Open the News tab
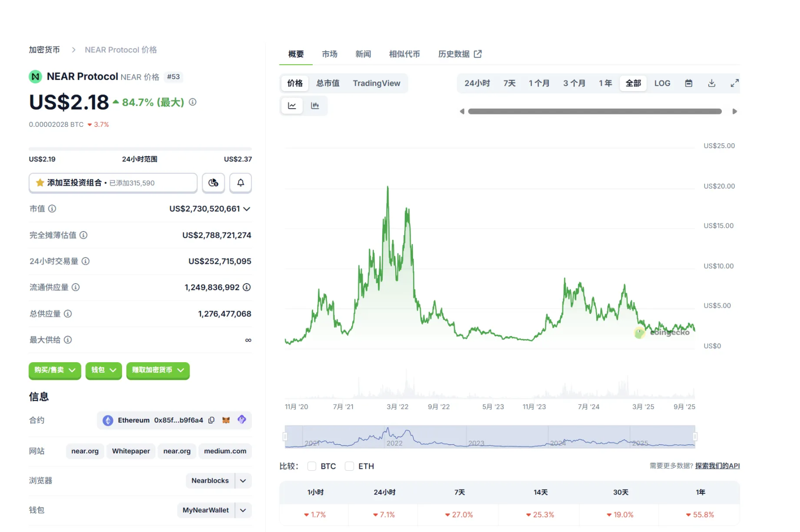The width and height of the screenshot is (800, 532). [363, 54]
